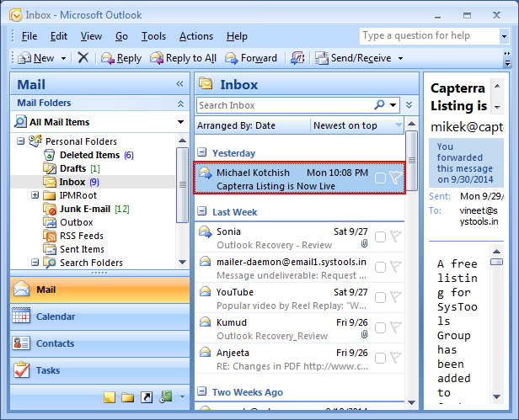Viewport: 519px width, 420px height.
Task: Open Send/Receive dropdown arrow
Action: pyautogui.click(x=400, y=59)
